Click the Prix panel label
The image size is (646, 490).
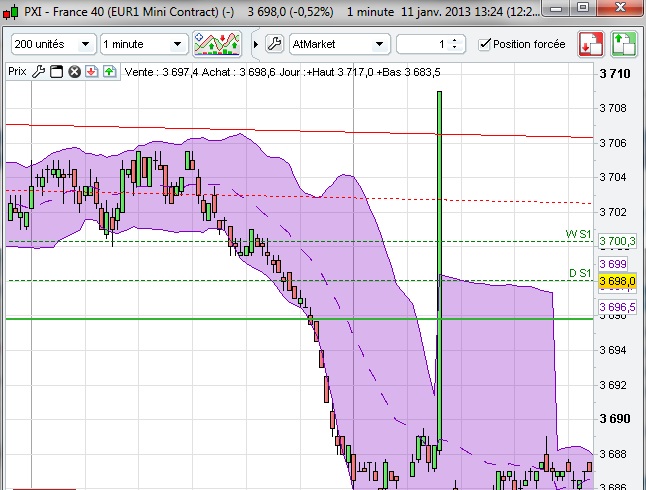[x=17, y=71]
